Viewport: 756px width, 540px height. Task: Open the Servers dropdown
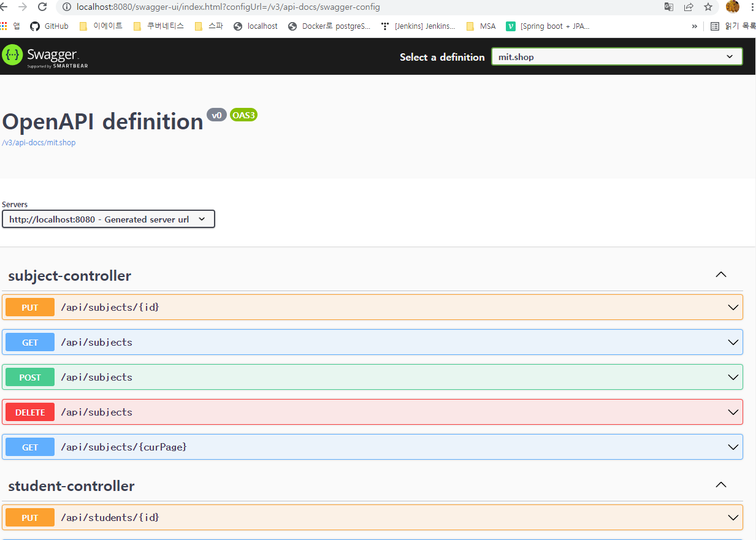[108, 219]
